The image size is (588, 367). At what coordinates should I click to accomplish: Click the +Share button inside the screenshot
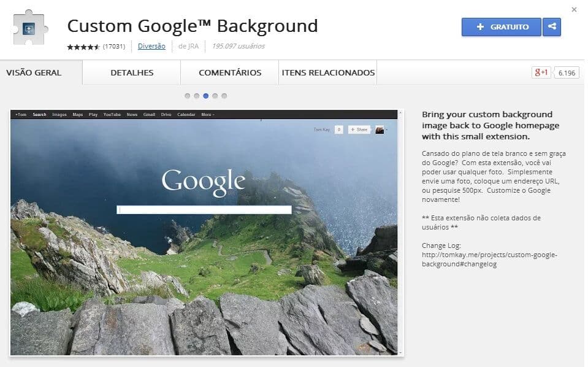359,129
